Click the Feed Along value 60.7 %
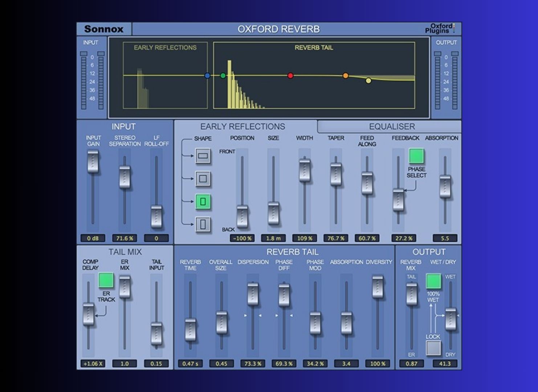The width and height of the screenshot is (538, 392). (367, 238)
